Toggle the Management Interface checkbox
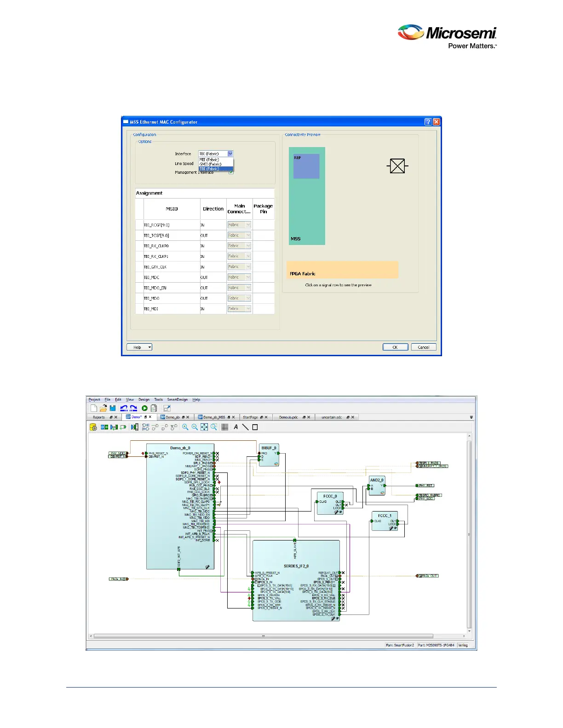The image size is (563, 728). [231, 172]
